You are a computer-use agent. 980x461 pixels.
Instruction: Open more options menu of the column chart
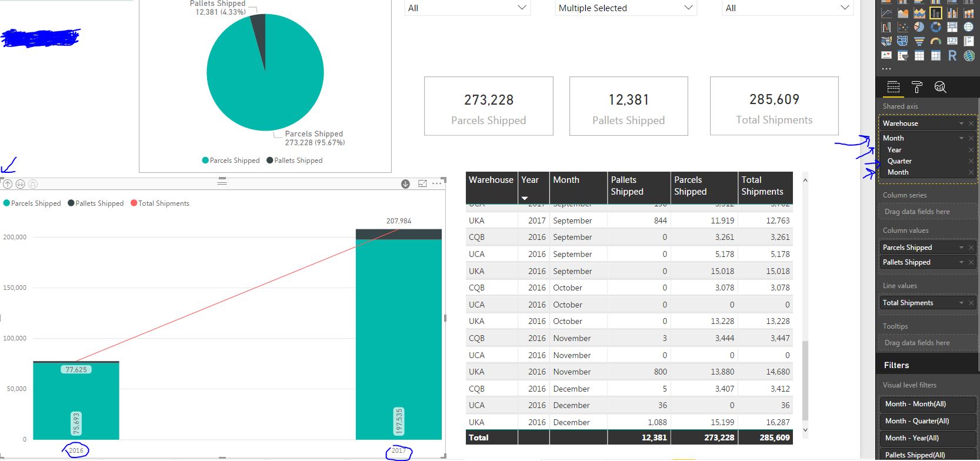pos(436,184)
